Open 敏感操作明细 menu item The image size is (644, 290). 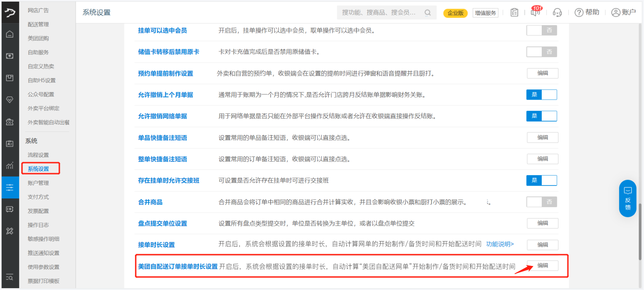pos(43,239)
